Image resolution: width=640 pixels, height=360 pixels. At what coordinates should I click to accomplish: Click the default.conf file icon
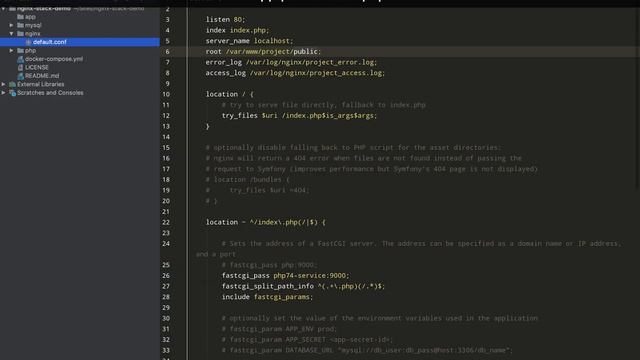click(28, 42)
